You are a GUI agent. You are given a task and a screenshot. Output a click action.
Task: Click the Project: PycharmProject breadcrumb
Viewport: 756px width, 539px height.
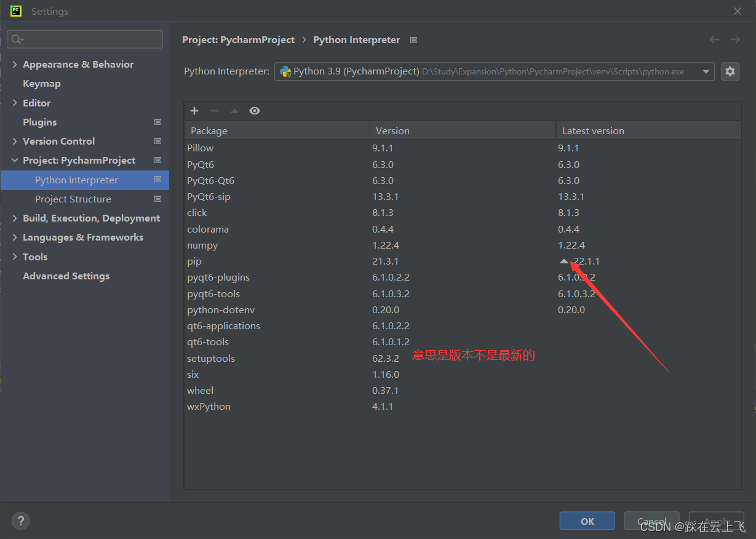(x=239, y=39)
